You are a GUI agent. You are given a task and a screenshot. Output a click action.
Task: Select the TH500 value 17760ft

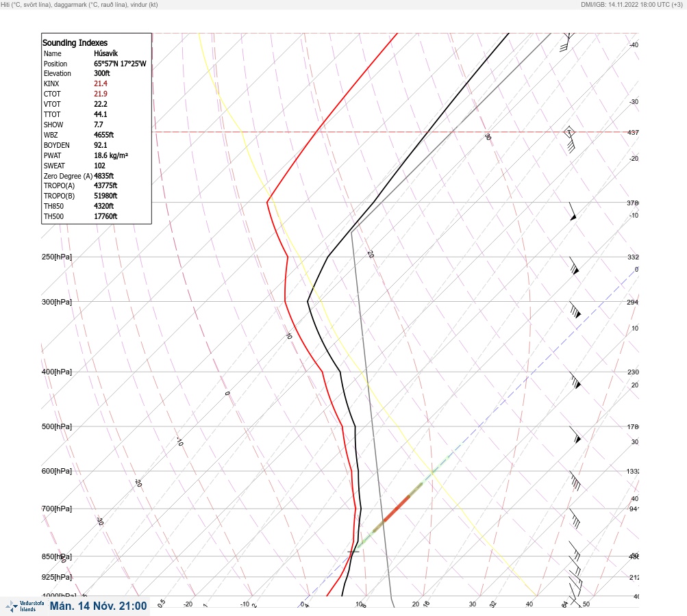click(105, 216)
